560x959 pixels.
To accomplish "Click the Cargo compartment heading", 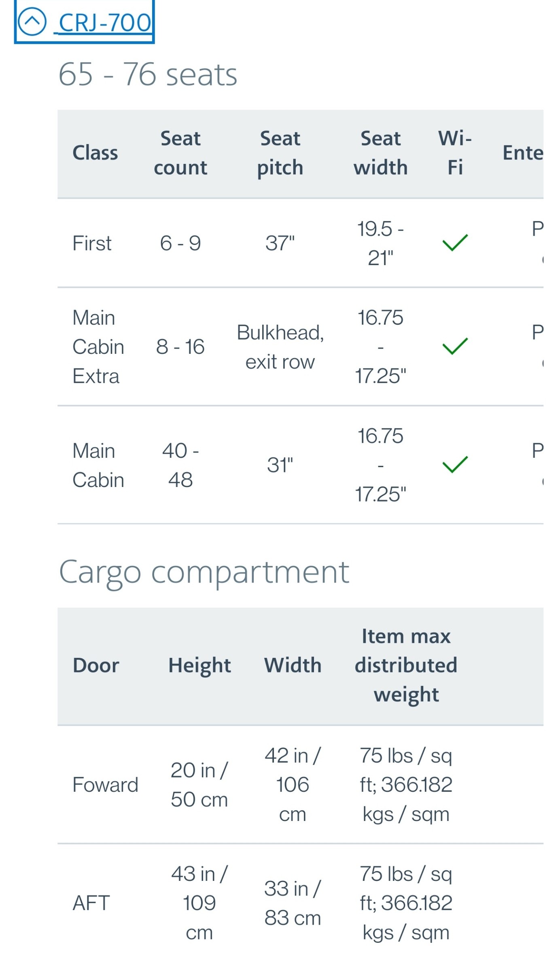I will pyautogui.click(x=204, y=572).
